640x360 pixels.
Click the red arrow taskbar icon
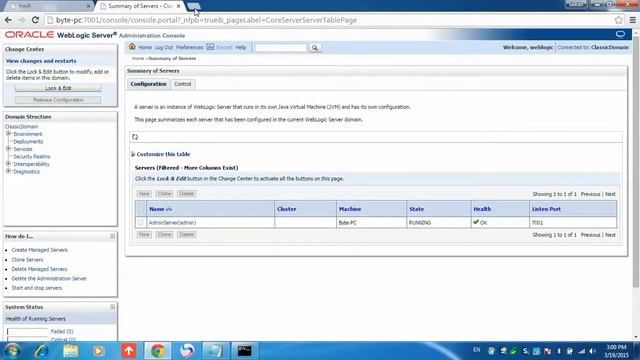coord(129,351)
